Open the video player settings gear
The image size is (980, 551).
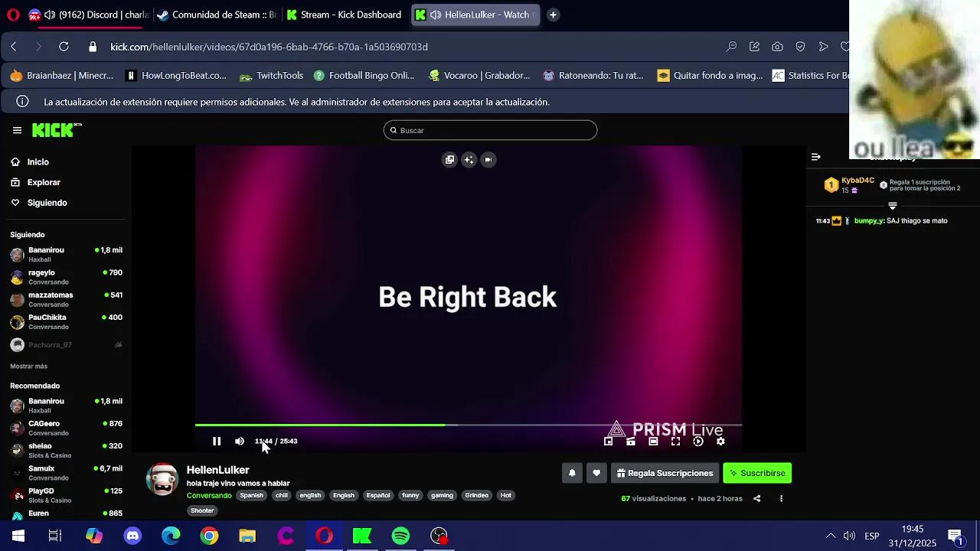[x=720, y=442]
